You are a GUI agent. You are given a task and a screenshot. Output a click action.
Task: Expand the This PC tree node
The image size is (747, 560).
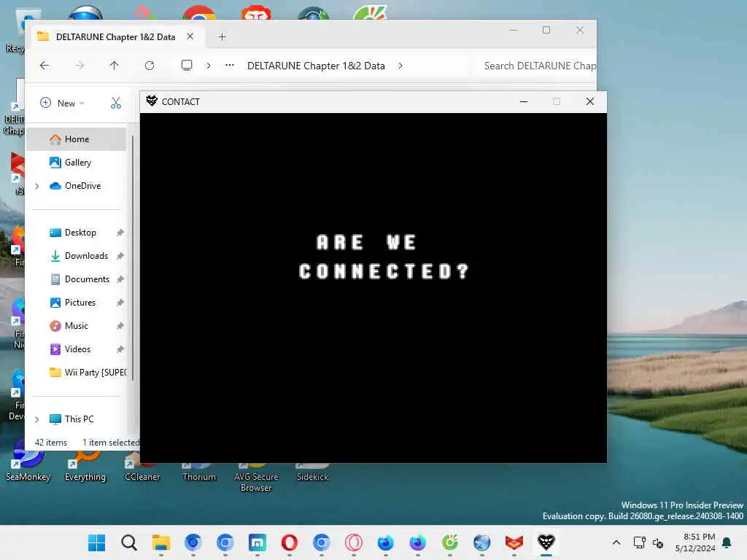click(36, 419)
